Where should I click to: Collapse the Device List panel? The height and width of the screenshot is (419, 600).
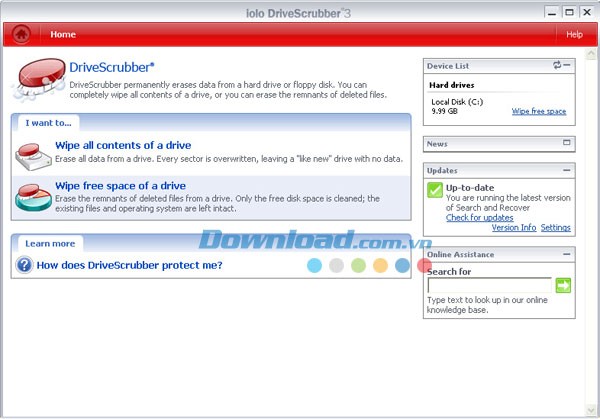pyautogui.click(x=567, y=65)
